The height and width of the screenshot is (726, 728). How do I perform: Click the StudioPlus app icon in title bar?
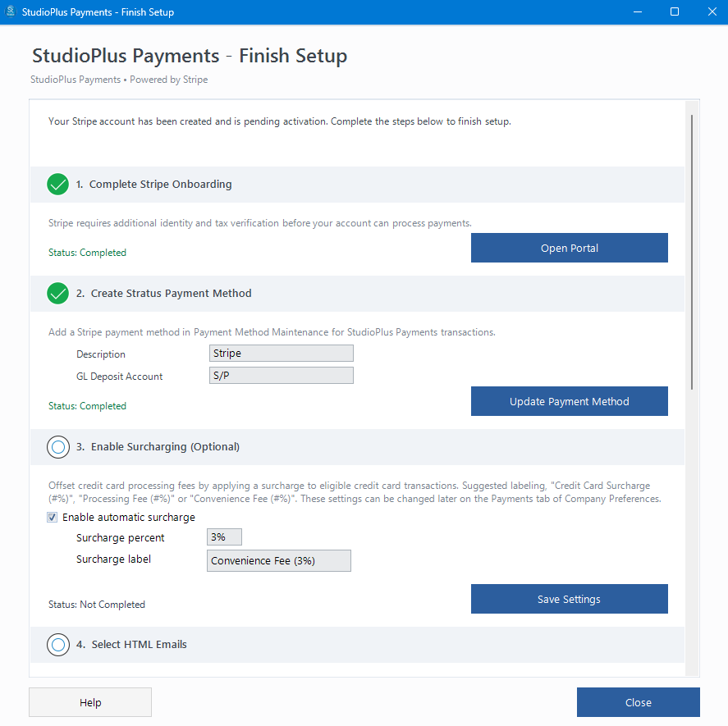coord(11,12)
